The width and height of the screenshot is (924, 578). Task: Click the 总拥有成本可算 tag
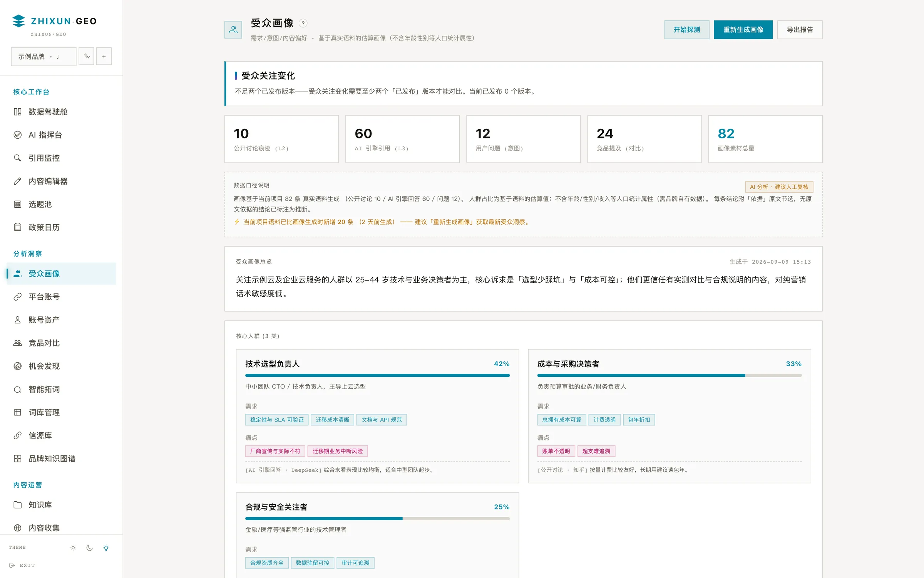(562, 420)
